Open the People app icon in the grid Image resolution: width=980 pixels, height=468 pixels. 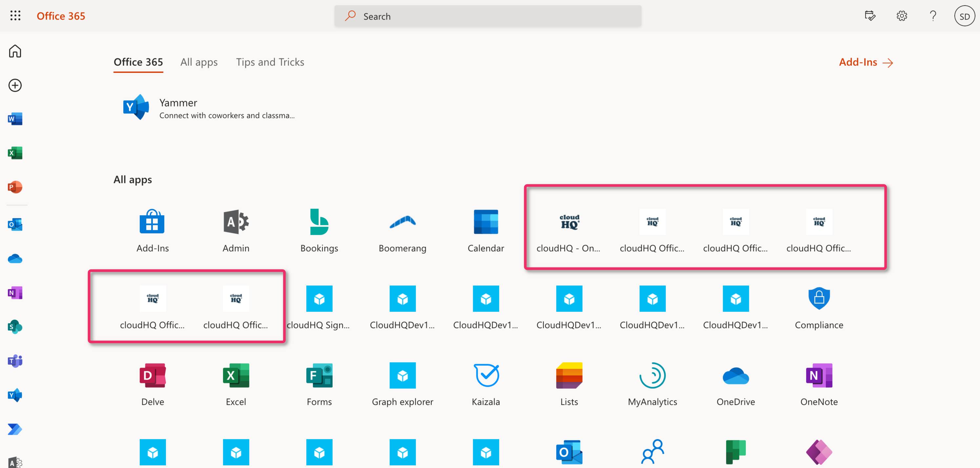pos(652,452)
